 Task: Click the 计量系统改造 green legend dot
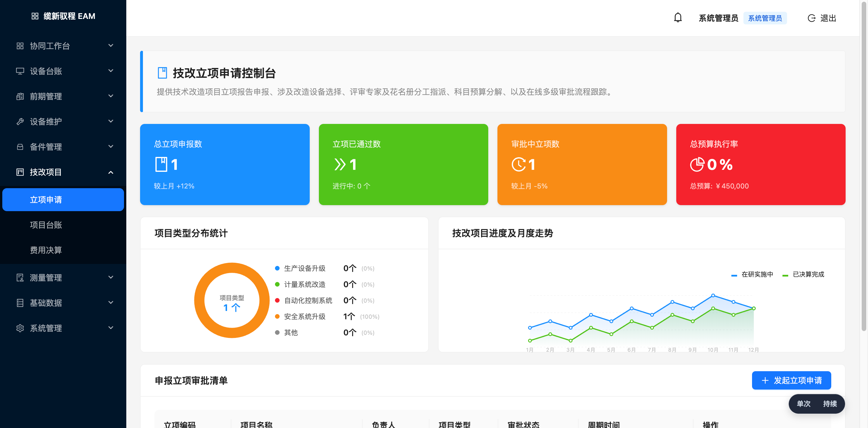[x=277, y=285]
